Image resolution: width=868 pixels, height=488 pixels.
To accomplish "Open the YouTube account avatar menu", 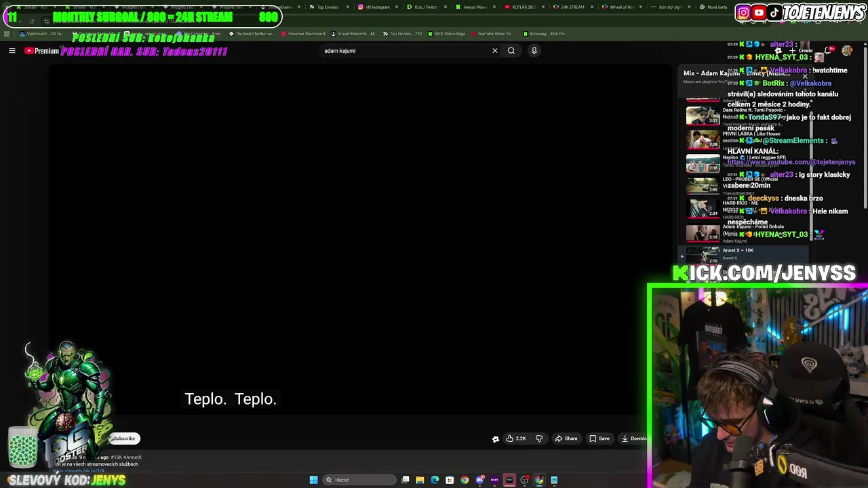I will [x=847, y=51].
